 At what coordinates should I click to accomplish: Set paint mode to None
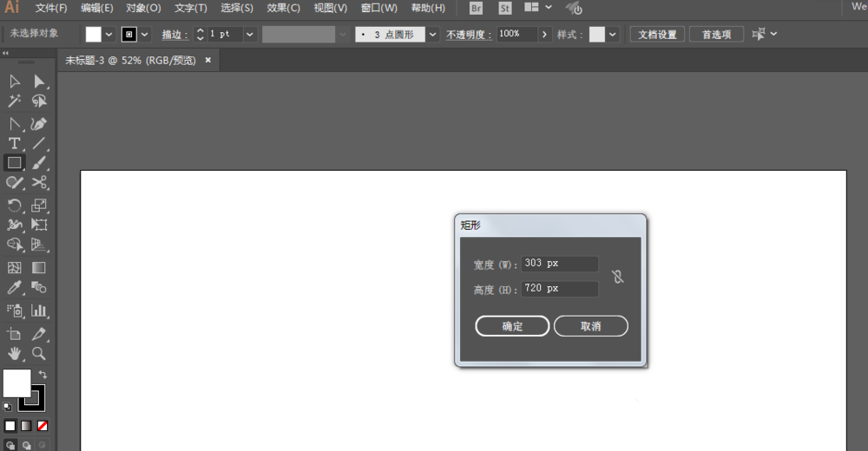tap(43, 426)
